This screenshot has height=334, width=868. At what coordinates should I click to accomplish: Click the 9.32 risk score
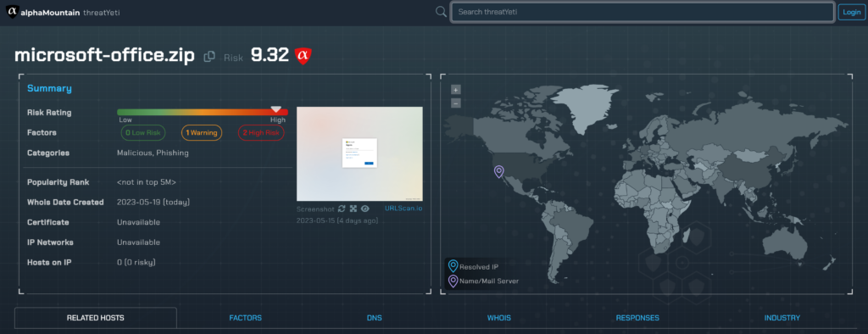coord(270,55)
